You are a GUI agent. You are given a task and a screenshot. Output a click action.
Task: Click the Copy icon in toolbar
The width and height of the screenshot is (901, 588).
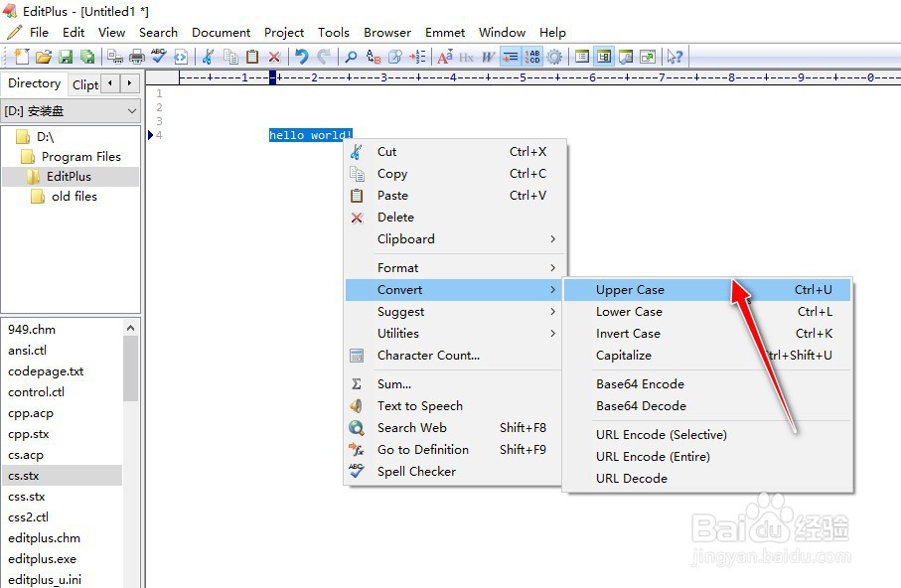[x=230, y=57]
